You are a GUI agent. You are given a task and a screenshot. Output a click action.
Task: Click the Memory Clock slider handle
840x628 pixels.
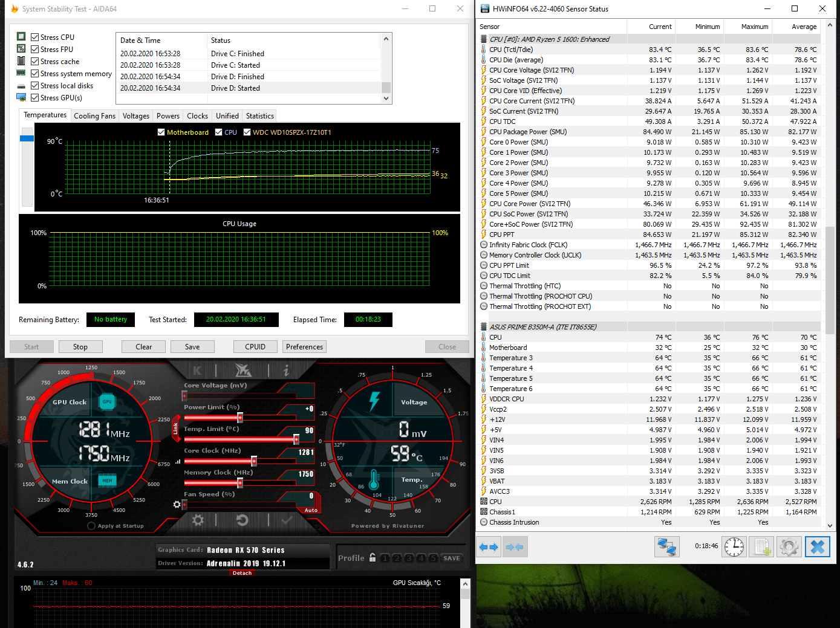[240, 483]
